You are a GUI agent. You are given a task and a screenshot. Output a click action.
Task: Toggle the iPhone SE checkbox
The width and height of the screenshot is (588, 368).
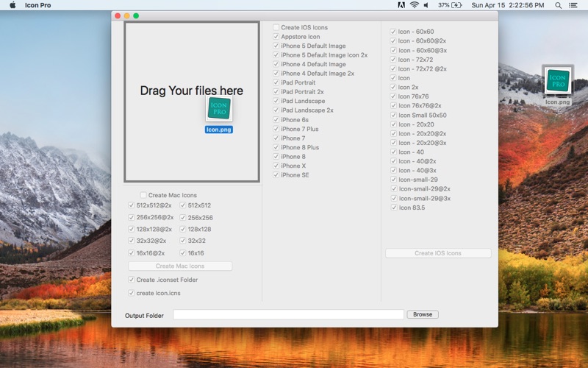pyautogui.click(x=276, y=174)
